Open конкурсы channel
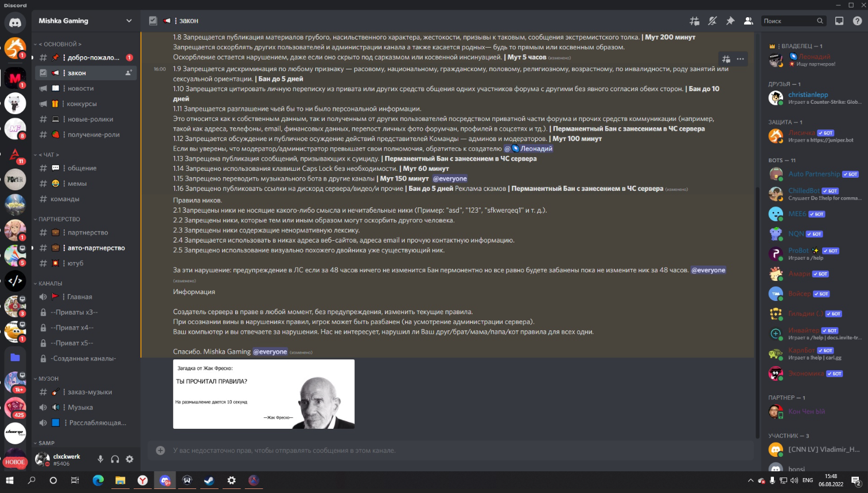 coord(86,104)
